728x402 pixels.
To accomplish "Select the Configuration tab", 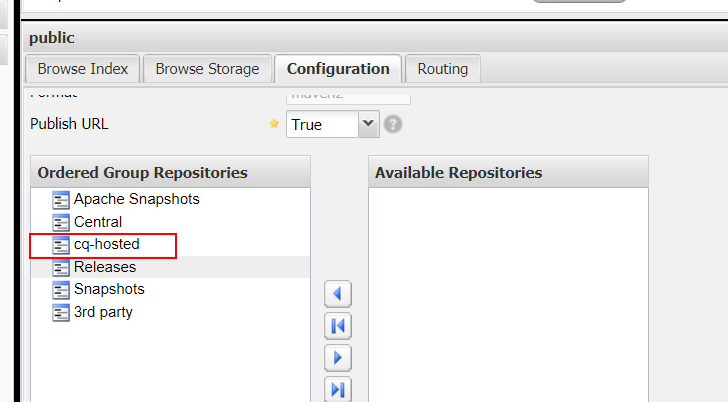I will point(338,69).
